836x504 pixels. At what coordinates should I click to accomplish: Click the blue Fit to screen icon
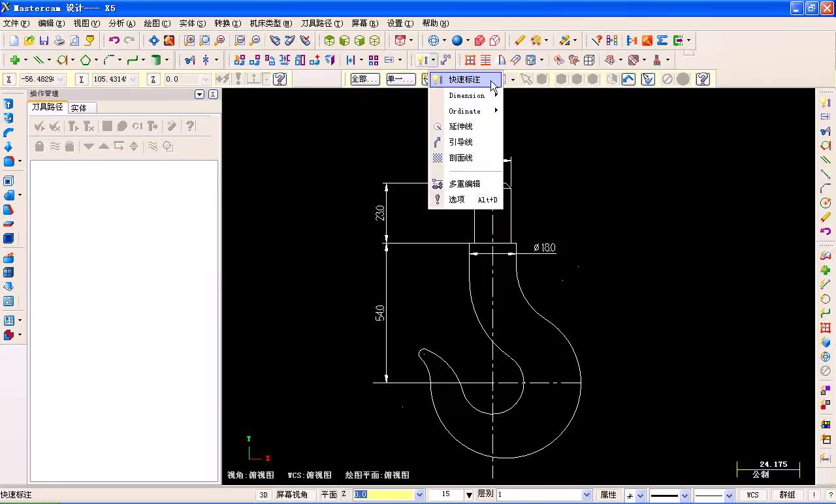click(154, 40)
